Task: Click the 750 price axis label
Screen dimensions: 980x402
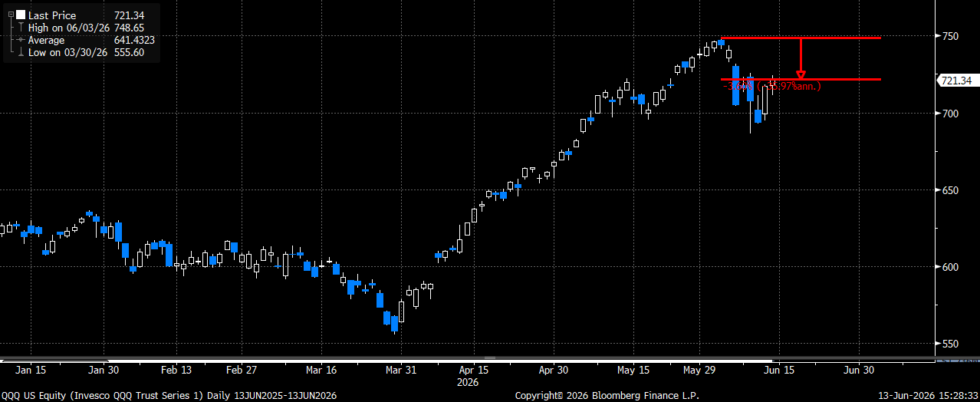Action: (949, 36)
